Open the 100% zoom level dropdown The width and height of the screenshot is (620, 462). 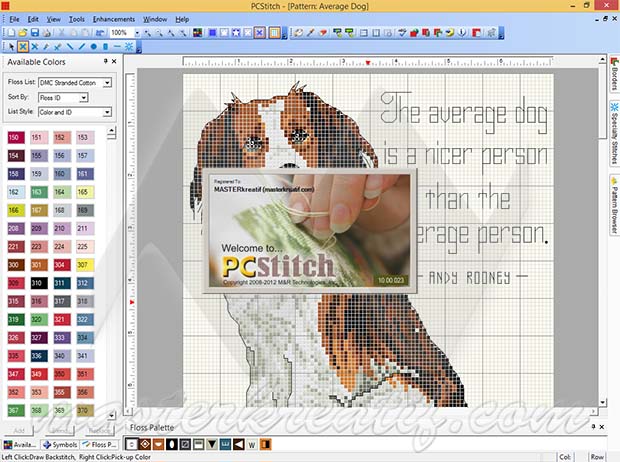click(x=137, y=33)
